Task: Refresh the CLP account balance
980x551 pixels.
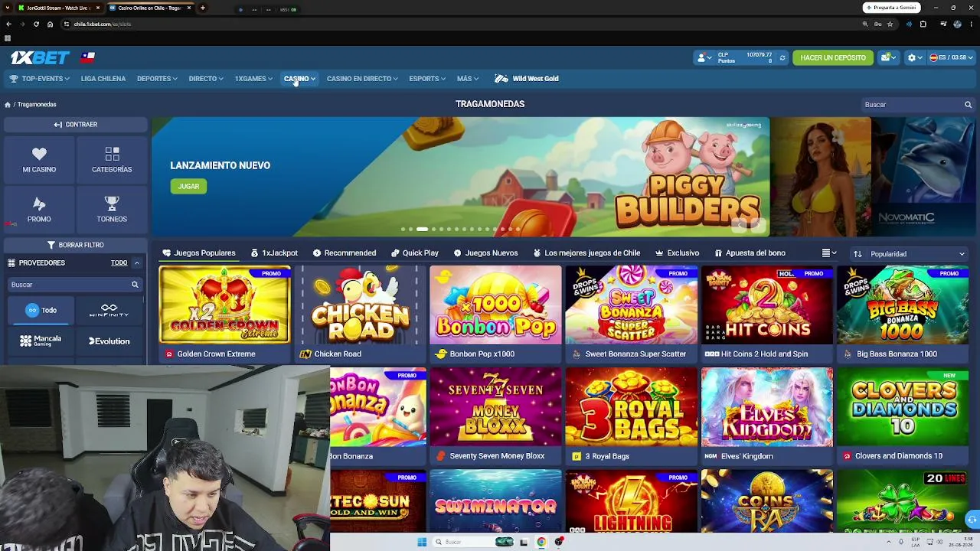Action: 782,57
